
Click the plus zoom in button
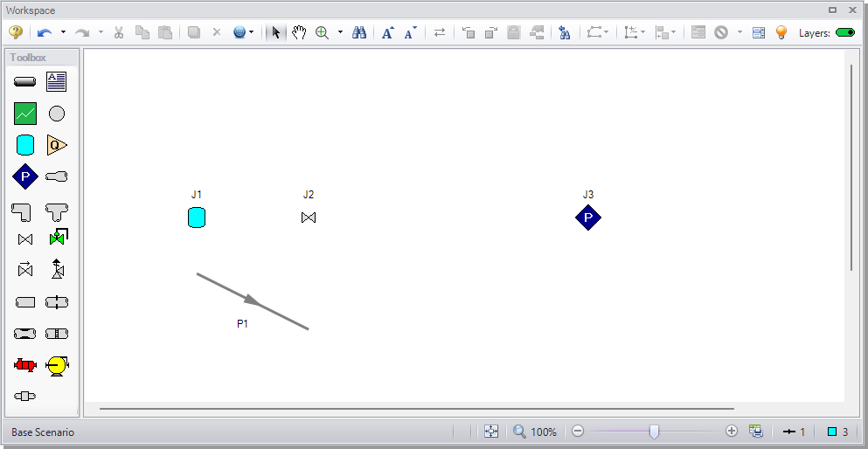click(x=732, y=431)
